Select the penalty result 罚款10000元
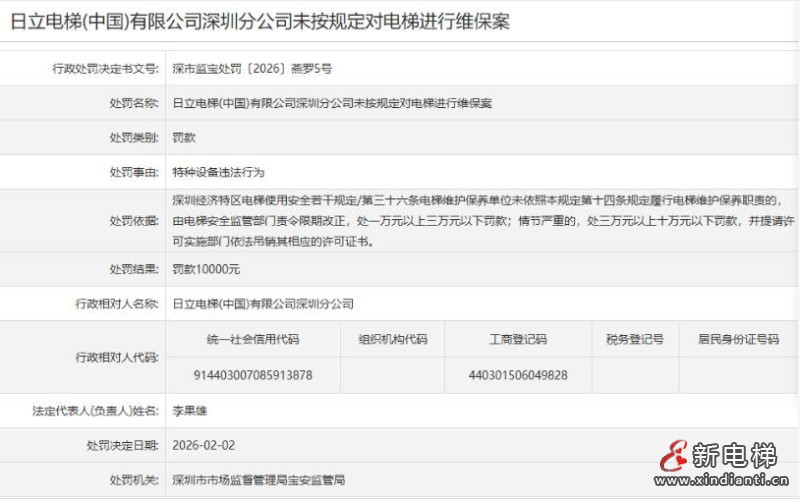The image size is (800, 500). point(206,269)
